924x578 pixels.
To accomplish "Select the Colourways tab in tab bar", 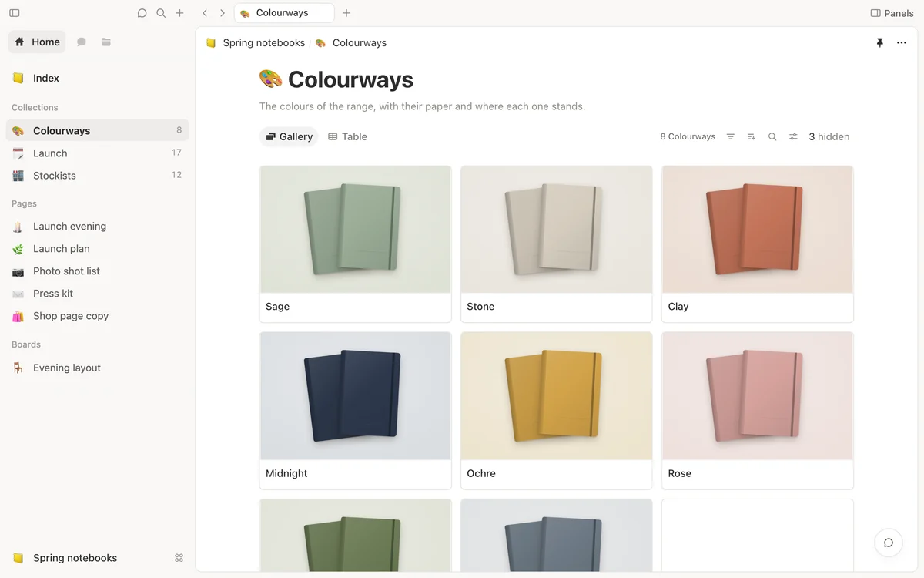I will pyautogui.click(x=284, y=13).
